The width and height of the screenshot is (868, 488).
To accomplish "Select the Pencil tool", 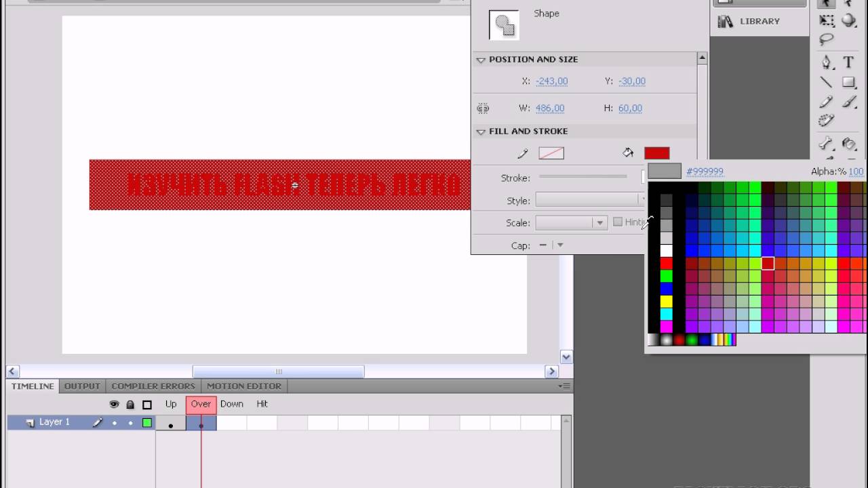I will 827,102.
